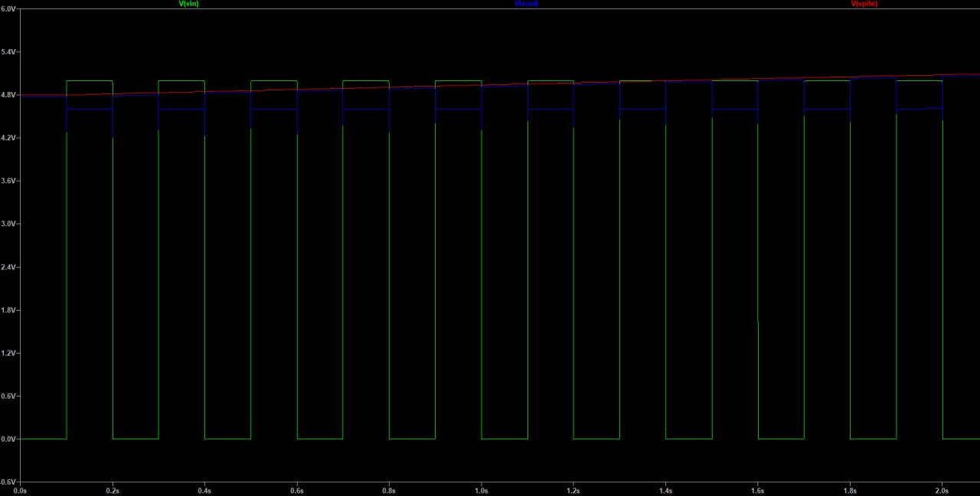Click the 1.8V vertical axis label
The image size is (980, 496).
[x=9, y=310]
